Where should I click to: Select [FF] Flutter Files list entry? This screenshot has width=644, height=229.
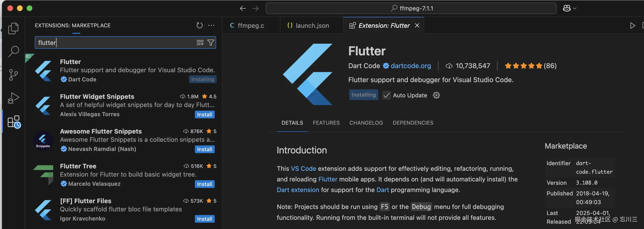coord(124,210)
